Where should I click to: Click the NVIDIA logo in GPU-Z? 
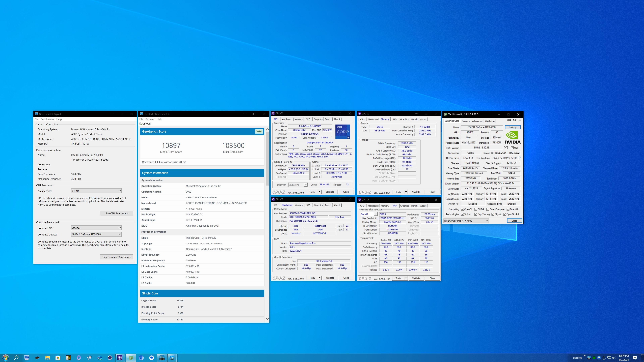pos(513,138)
